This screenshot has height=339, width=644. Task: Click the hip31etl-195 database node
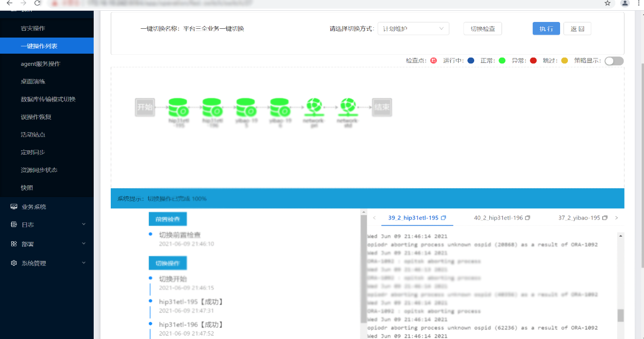point(178,107)
